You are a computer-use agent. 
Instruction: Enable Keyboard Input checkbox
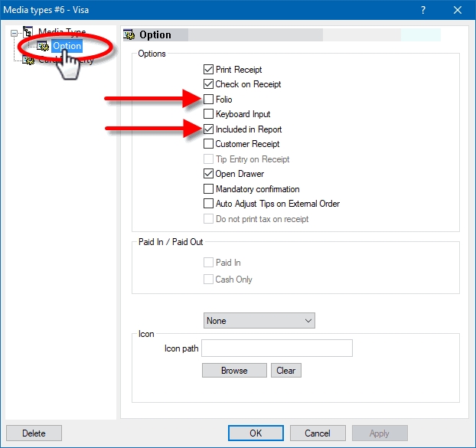point(209,114)
